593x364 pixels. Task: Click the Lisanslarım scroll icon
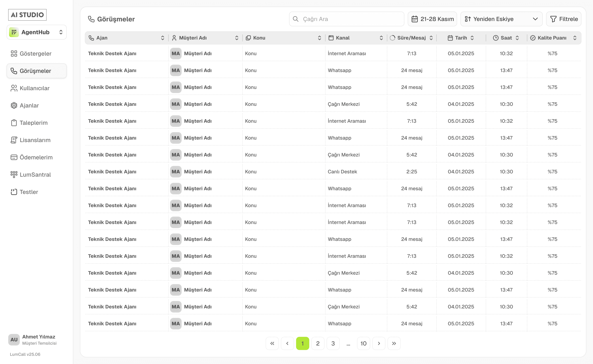click(14, 140)
